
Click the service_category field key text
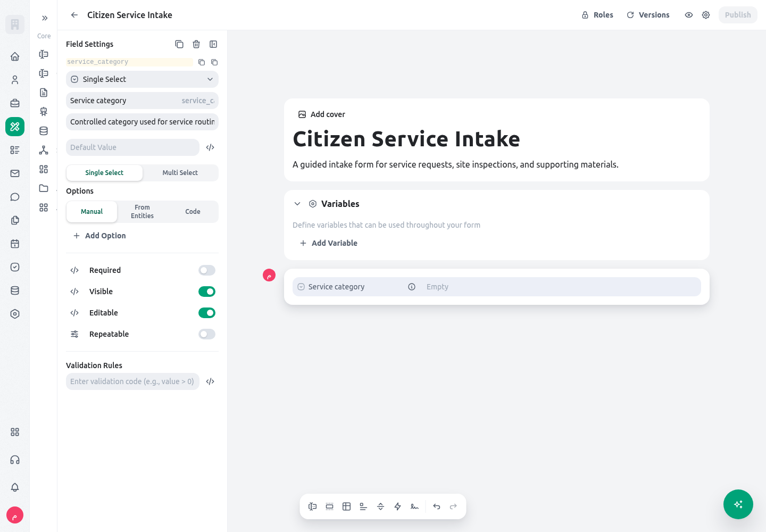98,62
